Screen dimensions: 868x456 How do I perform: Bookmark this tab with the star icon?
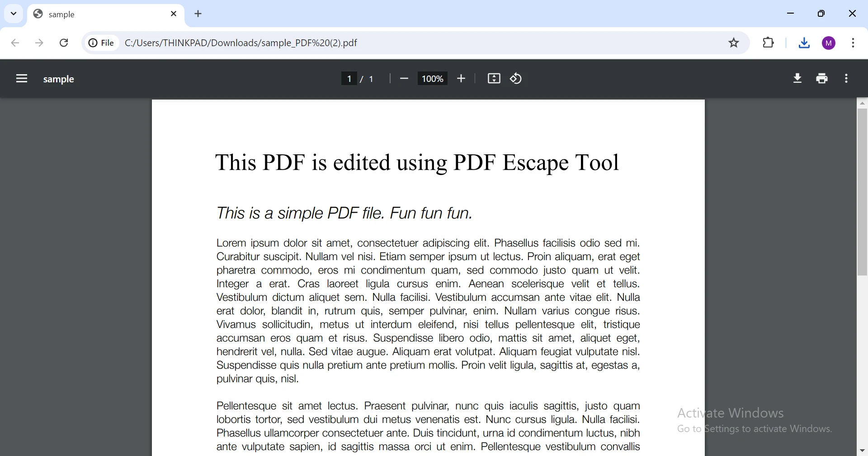pos(734,43)
